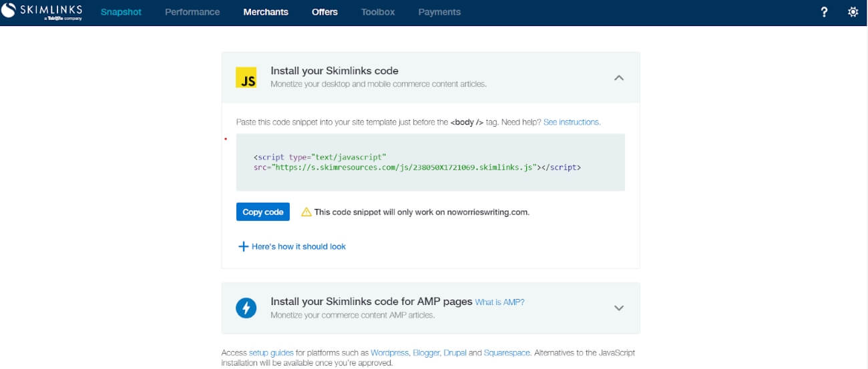The image size is (868, 369).
Task: Click the yellow warning triangle icon
Action: [x=306, y=212]
